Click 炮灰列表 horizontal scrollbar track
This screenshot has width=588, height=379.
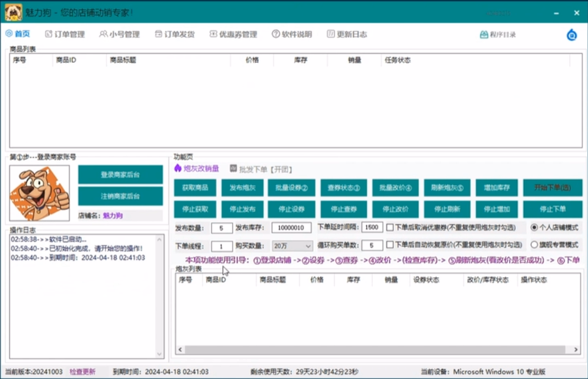(x=375, y=349)
